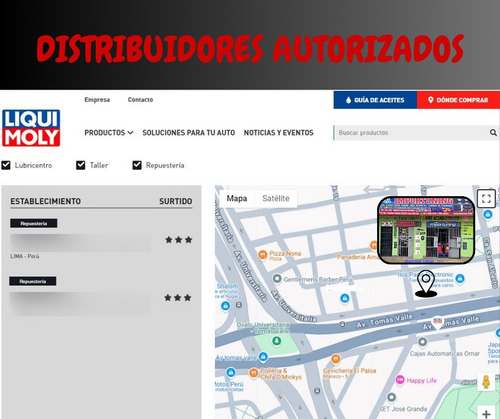The width and height of the screenshot is (500, 419).
Task: Click SET José Granda marker
Action: (392, 397)
